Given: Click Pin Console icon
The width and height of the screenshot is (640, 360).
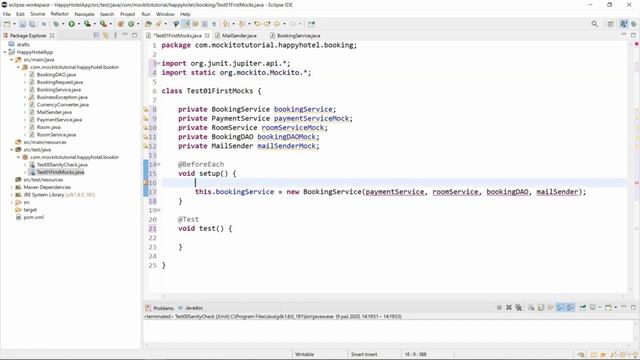Looking at the screenshot, I should 583,307.
